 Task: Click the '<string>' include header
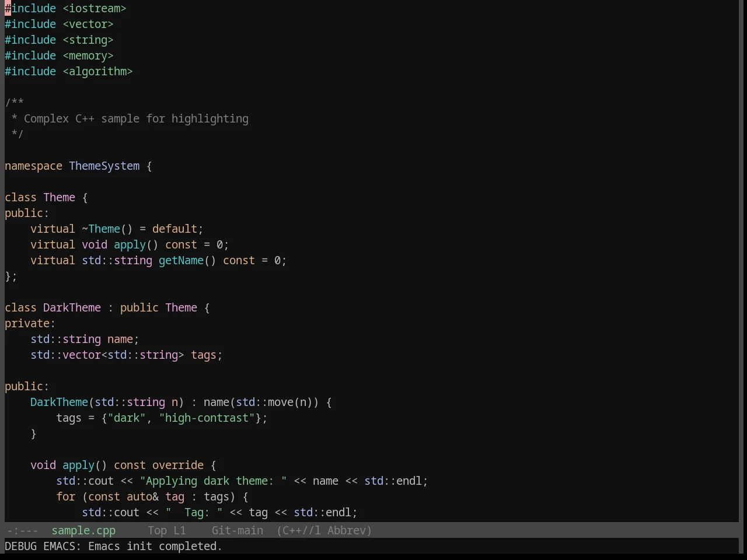[x=88, y=40]
